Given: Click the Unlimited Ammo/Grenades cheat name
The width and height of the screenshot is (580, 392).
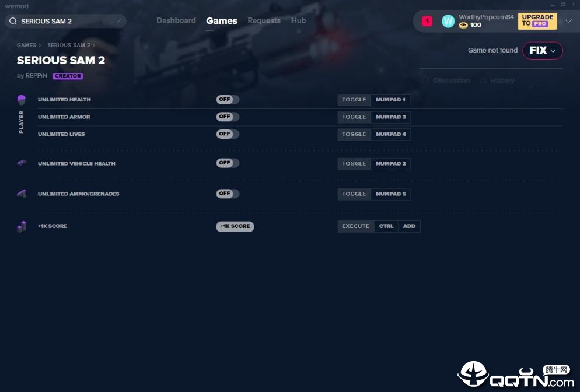Looking at the screenshot, I should [x=78, y=194].
